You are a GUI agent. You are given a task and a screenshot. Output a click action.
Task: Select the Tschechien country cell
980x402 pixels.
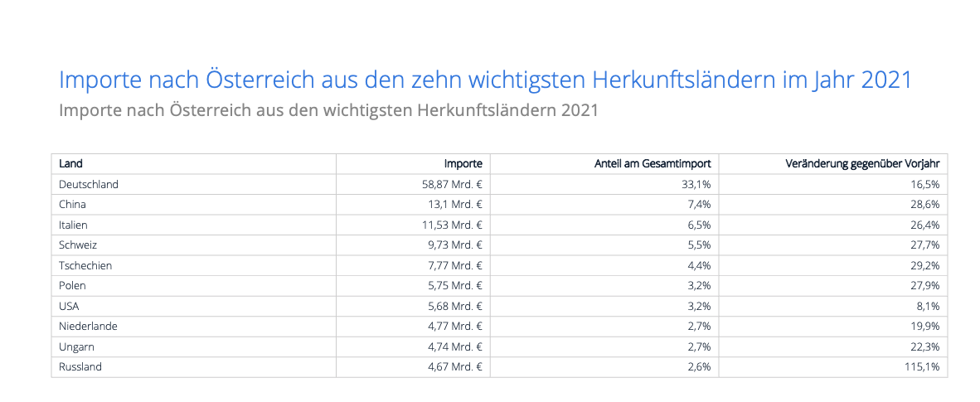click(x=85, y=265)
